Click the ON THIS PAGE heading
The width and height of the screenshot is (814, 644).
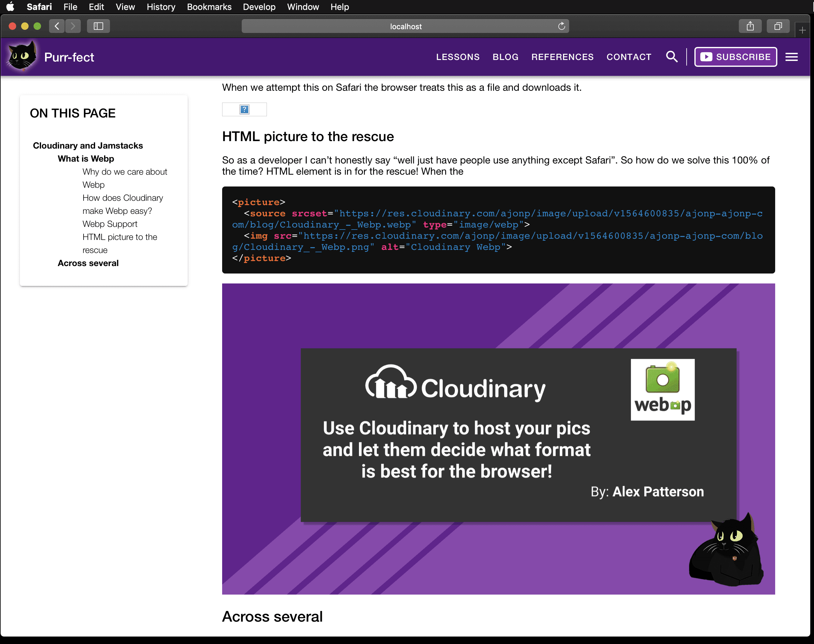(73, 113)
